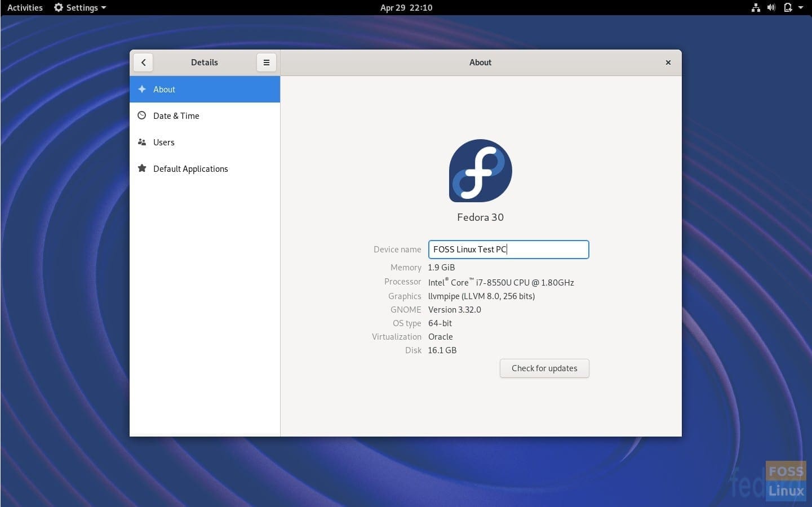The height and width of the screenshot is (507, 812).
Task: Click the Fedora 30 label
Action: pyautogui.click(x=480, y=217)
